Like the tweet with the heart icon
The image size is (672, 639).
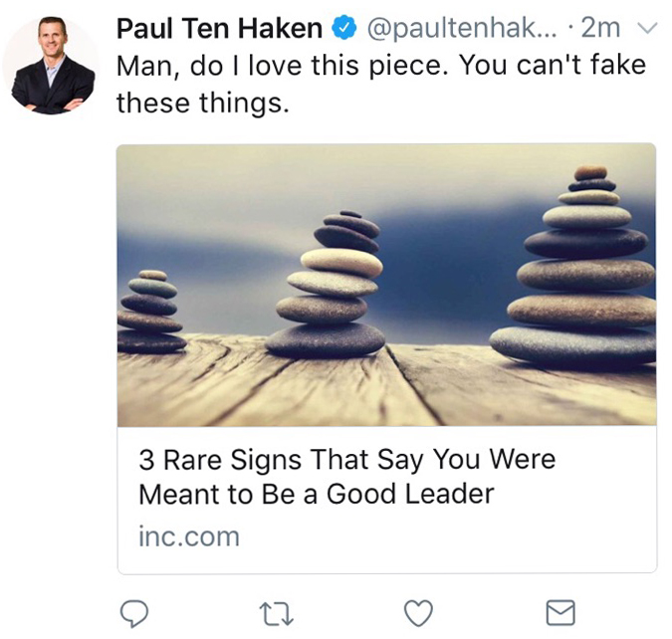(x=418, y=614)
